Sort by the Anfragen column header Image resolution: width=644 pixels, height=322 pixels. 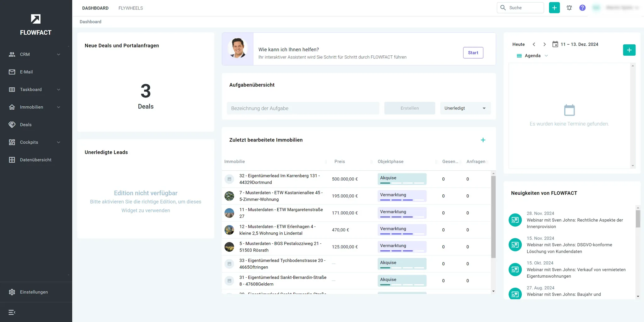coord(476,162)
